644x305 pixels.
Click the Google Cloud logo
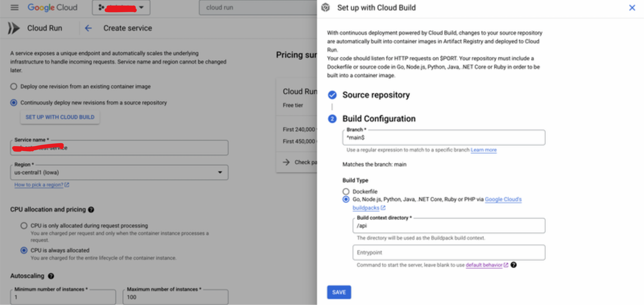52,7
